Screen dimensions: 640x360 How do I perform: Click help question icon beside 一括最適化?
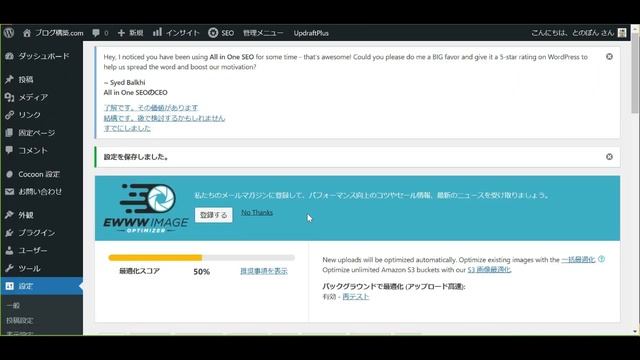tap(601, 259)
